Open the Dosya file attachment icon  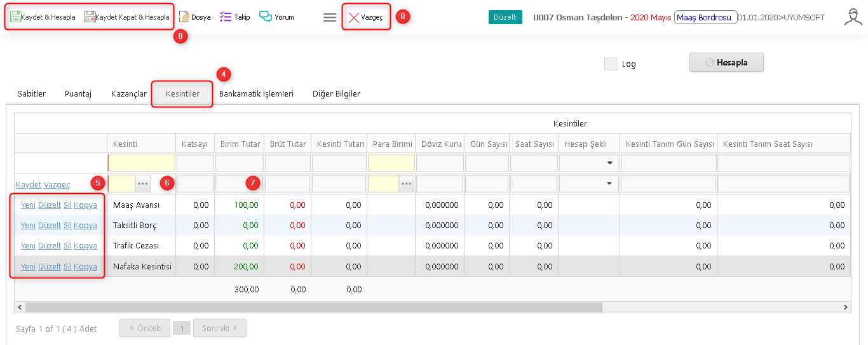click(x=184, y=17)
